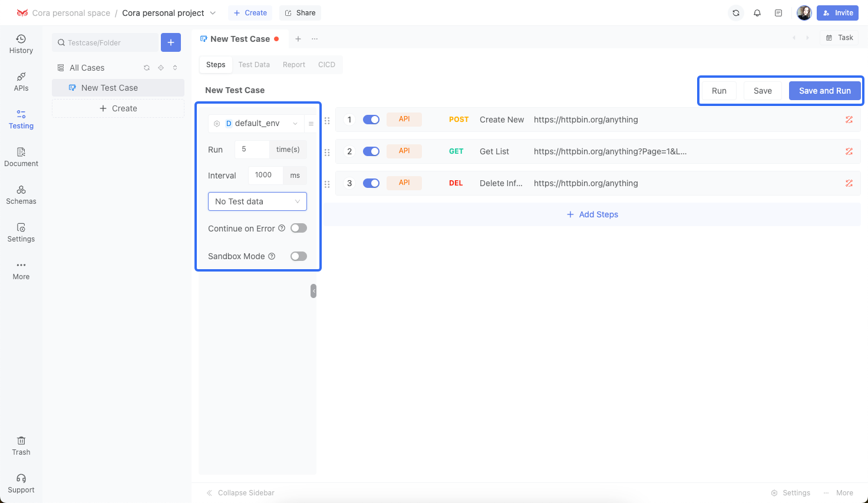The width and height of the screenshot is (868, 503).
Task: Expand project name dropdown chevron
Action: pyautogui.click(x=213, y=13)
